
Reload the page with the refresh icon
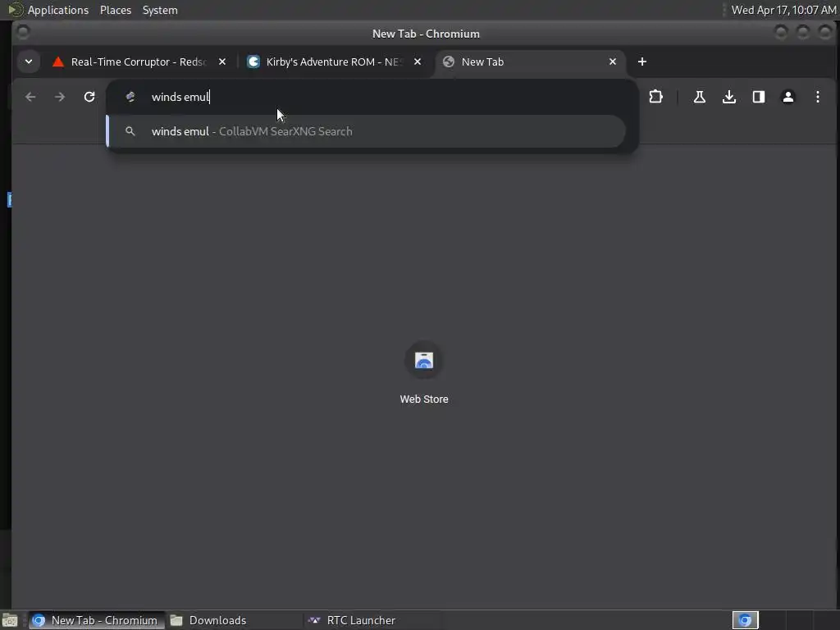pyautogui.click(x=89, y=97)
